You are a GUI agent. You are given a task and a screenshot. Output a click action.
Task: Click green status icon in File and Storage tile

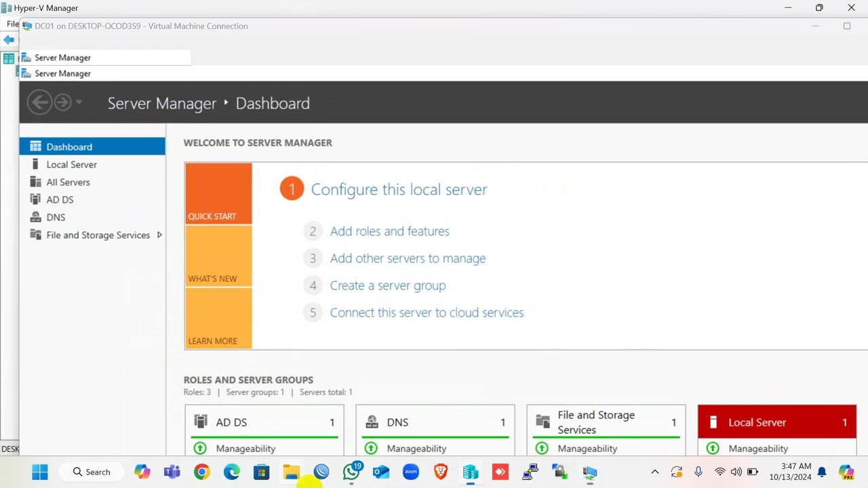click(542, 448)
